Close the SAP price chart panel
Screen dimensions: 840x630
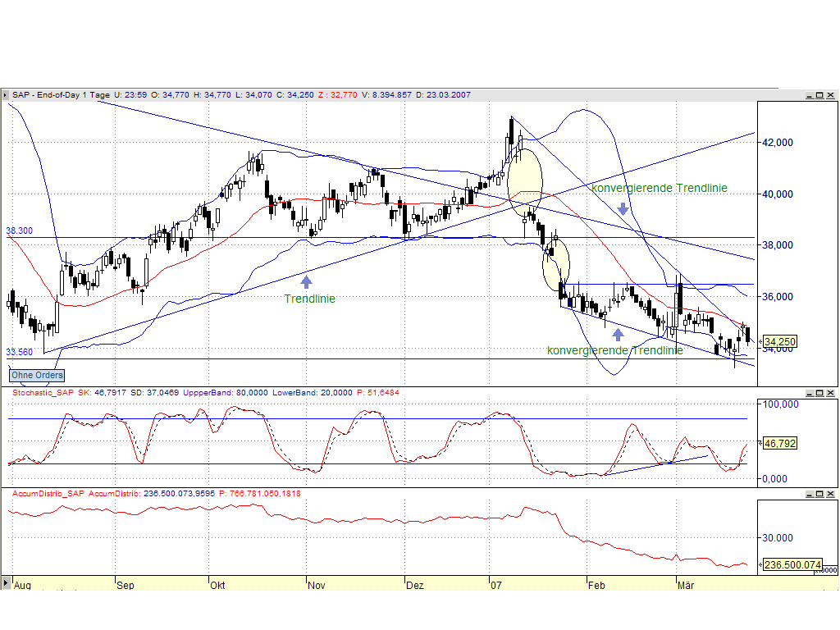pyautogui.click(x=830, y=96)
